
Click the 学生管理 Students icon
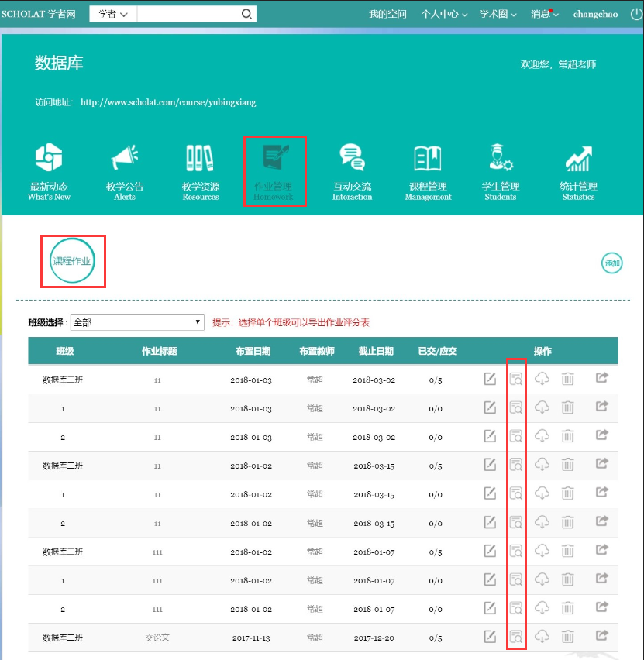[501, 159]
